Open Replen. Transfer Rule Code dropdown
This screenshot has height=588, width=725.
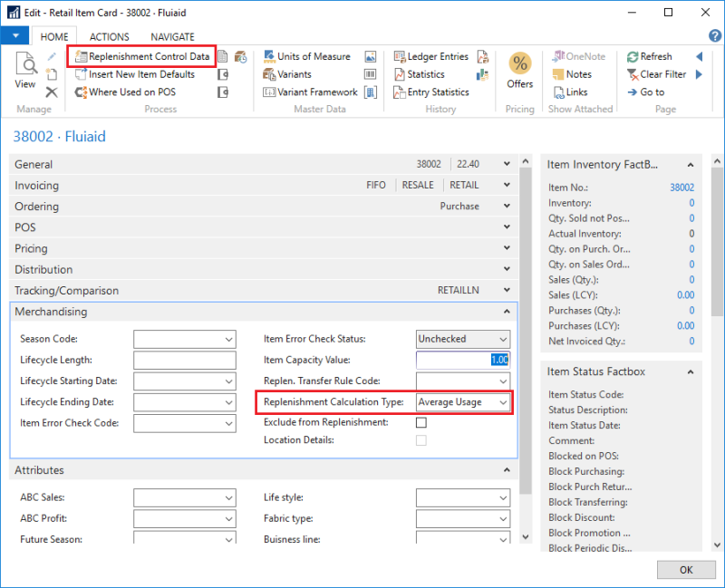[x=503, y=381]
